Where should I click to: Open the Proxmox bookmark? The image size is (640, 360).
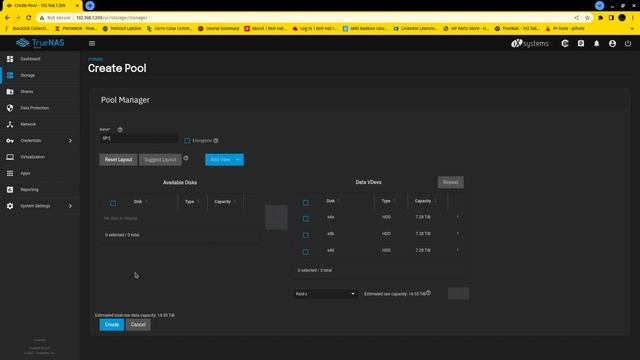click(x=76, y=29)
